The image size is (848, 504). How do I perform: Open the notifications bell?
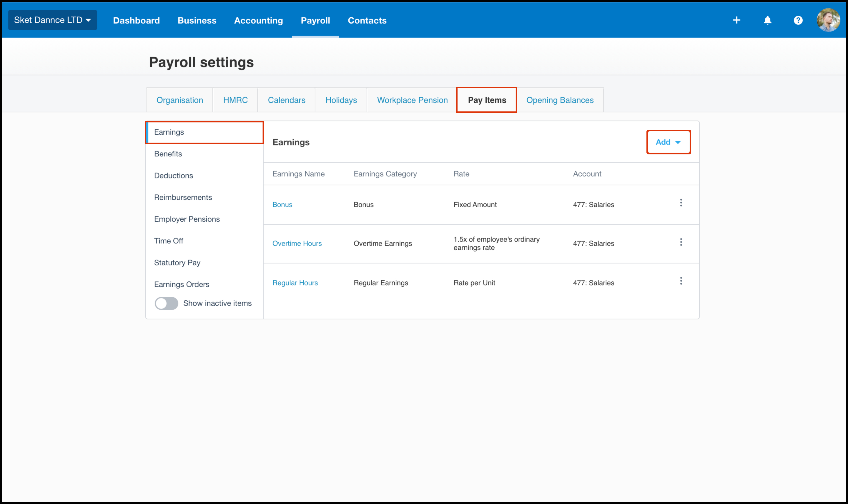coord(767,20)
